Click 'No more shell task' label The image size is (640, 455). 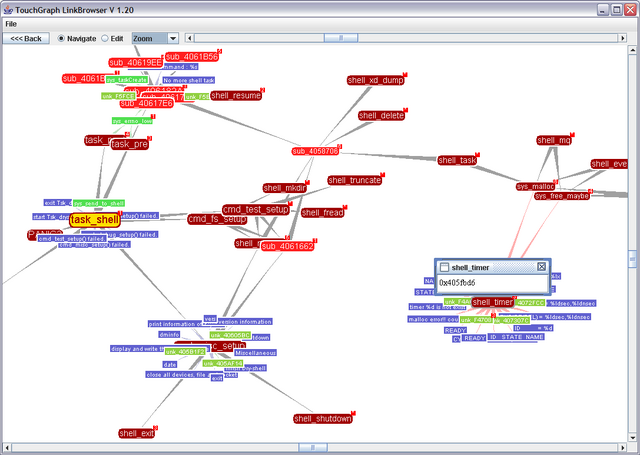tap(189, 80)
